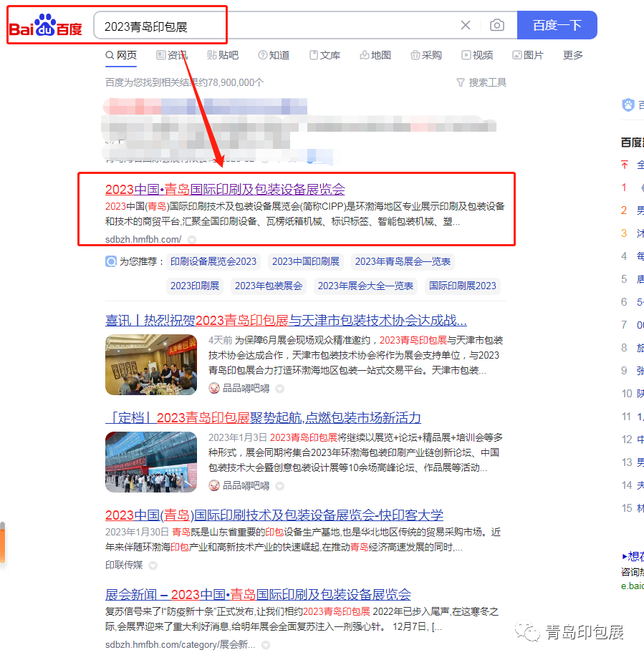Expand the 更多 menu
The width and height of the screenshot is (644, 660).
click(x=573, y=55)
